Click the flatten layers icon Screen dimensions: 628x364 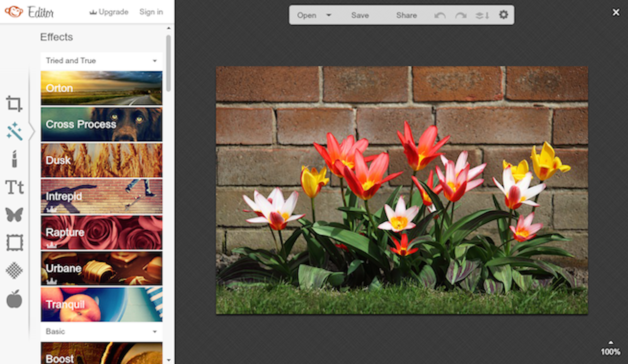[482, 15]
